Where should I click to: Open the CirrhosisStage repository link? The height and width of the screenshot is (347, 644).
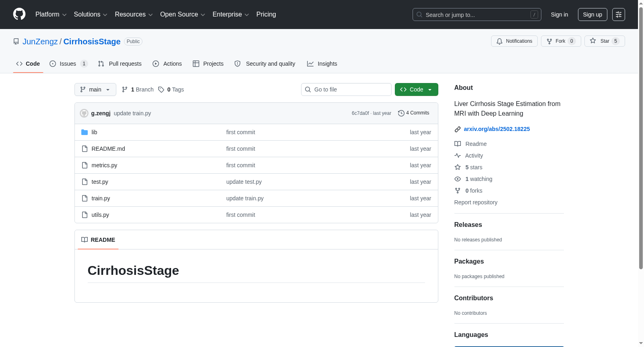(92, 42)
